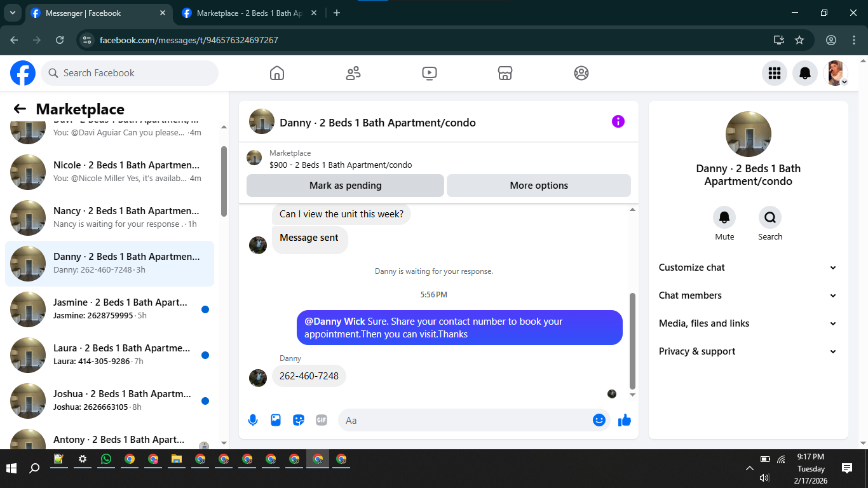This screenshot has height=488, width=868.
Task: Click the Search Facebook box
Action: coord(130,73)
